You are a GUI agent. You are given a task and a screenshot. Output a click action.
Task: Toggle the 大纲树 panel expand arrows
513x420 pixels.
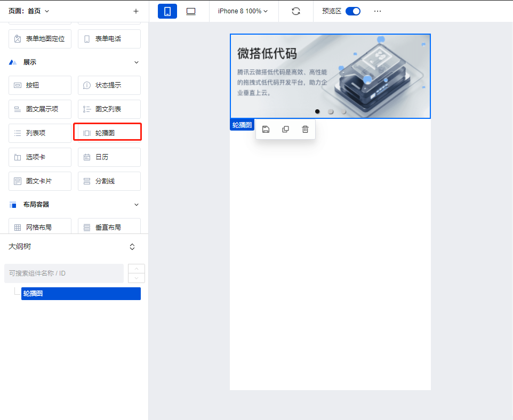click(132, 247)
